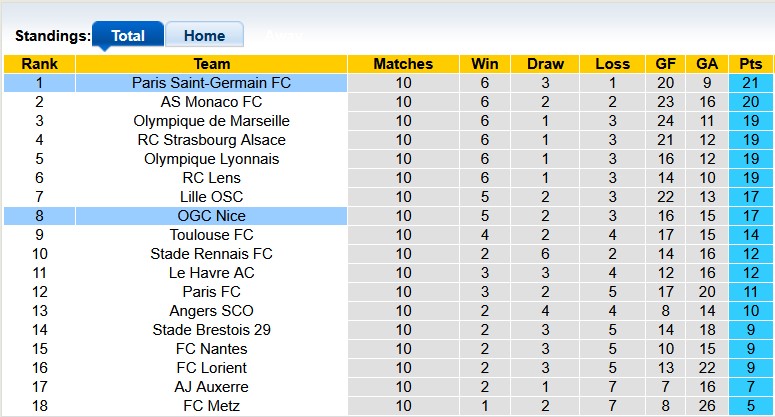Click the Stade Rennais FC entry
This screenshot has width=775, height=417.
[x=211, y=254]
